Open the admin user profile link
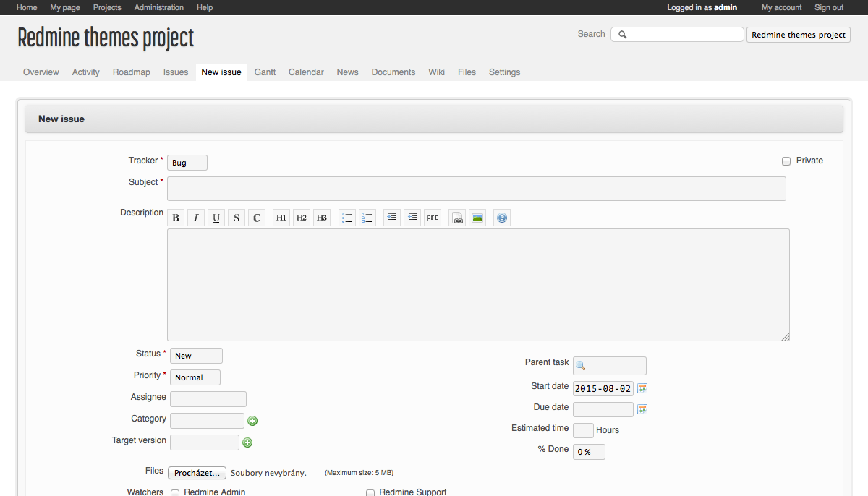Image resolution: width=868 pixels, height=496 pixels. pyautogui.click(x=726, y=7)
